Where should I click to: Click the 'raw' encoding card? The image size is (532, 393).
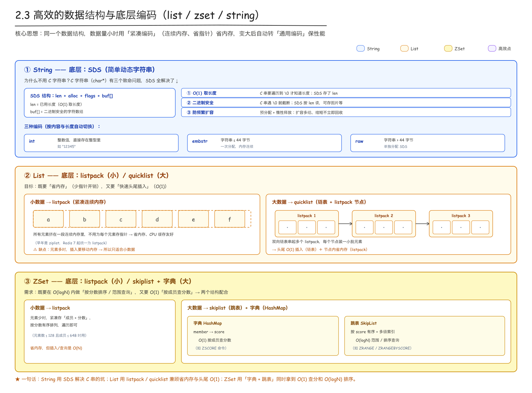(x=428, y=143)
